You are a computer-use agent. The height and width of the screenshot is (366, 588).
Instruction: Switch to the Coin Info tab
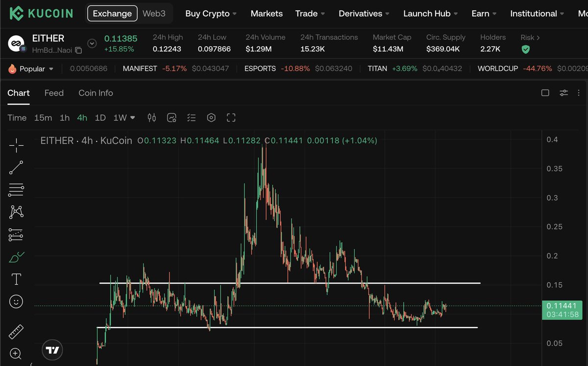click(96, 93)
